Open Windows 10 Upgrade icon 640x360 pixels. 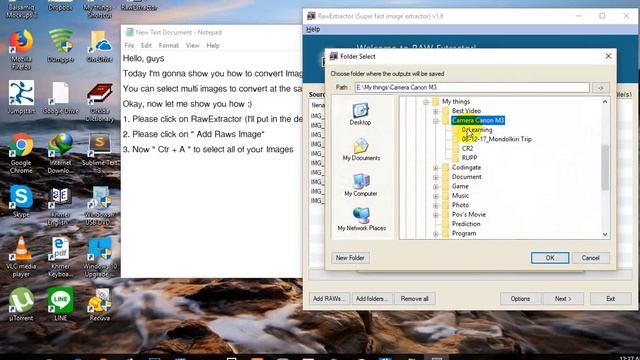(100, 257)
